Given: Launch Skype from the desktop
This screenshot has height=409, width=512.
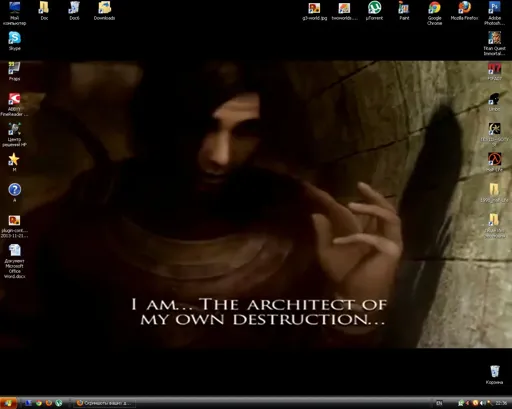Looking at the screenshot, I should point(14,41).
